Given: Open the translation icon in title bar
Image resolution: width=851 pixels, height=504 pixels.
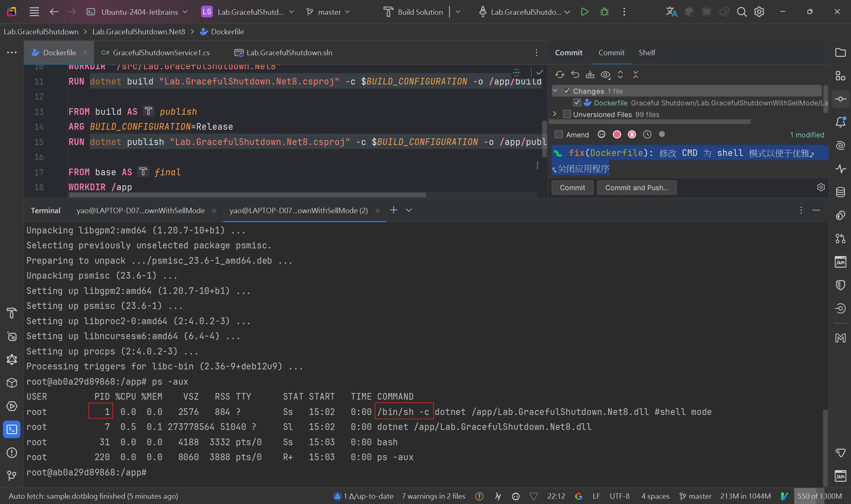Looking at the screenshot, I should 671,12.
